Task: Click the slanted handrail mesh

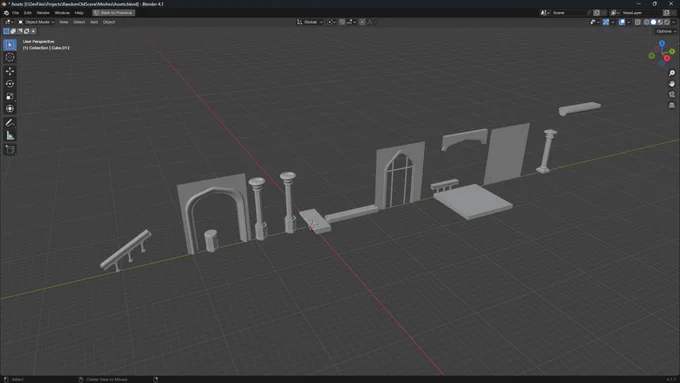Action: pos(126,251)
